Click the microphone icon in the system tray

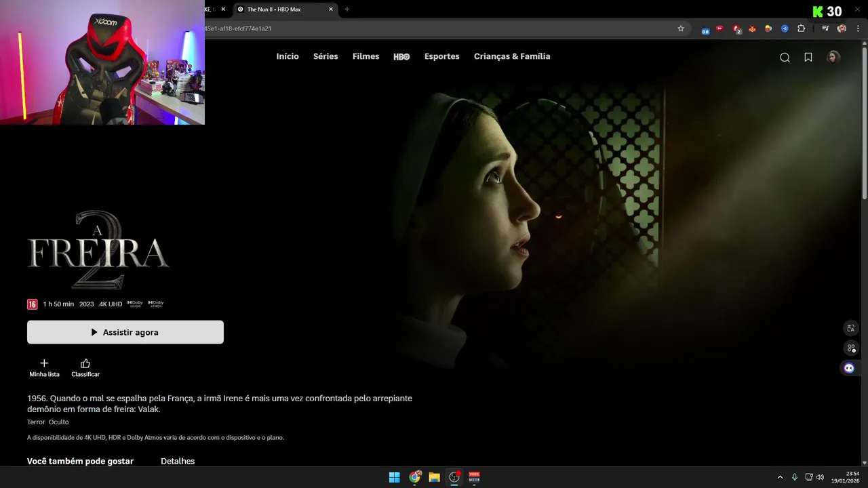pos(794,477)
